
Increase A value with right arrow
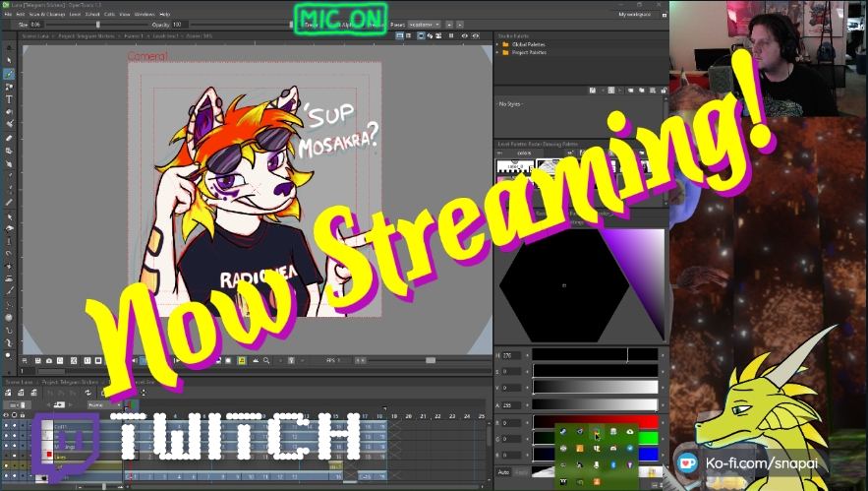(664, 405)
